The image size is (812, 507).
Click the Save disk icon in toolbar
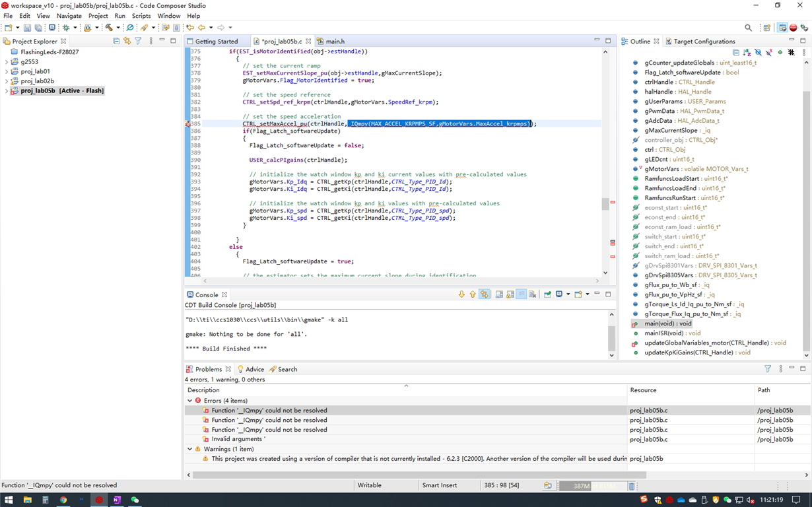[x=27, y=28]
